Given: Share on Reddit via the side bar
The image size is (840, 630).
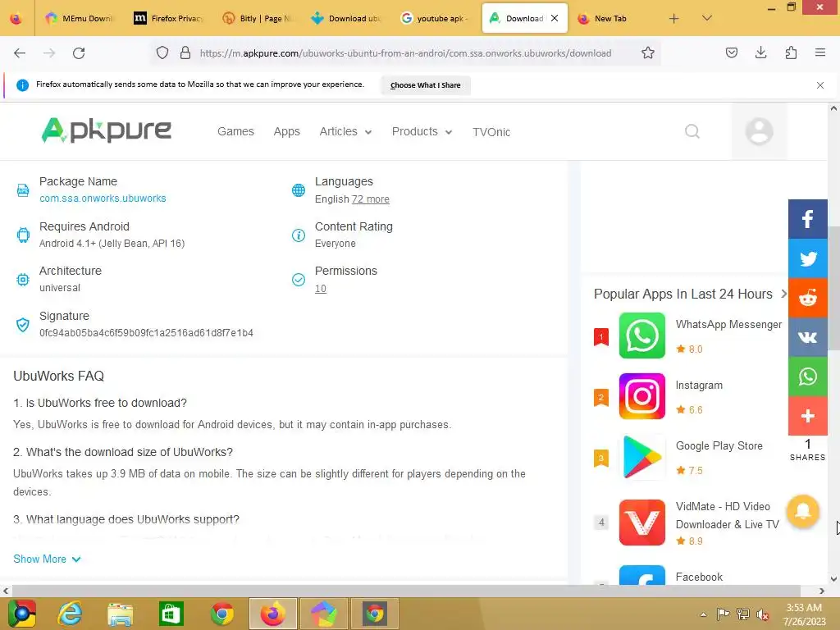Looking at the screenshot, I should coord(807,297).
